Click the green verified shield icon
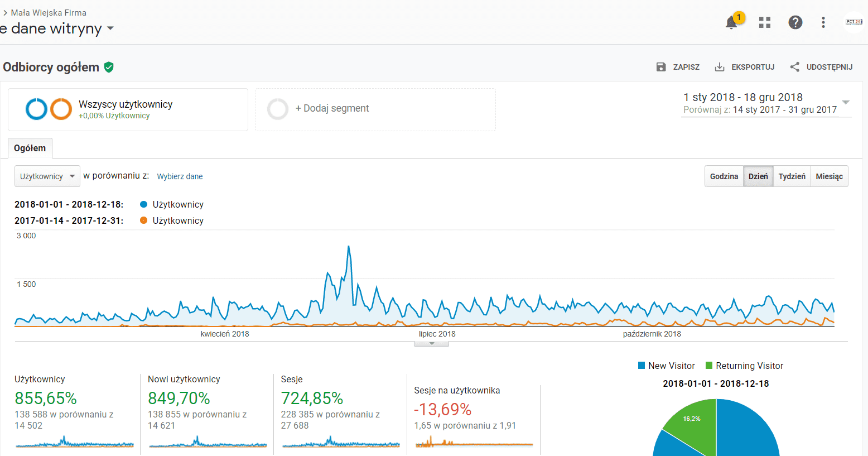Screen dimensions: 868x456 click(109, 68)
